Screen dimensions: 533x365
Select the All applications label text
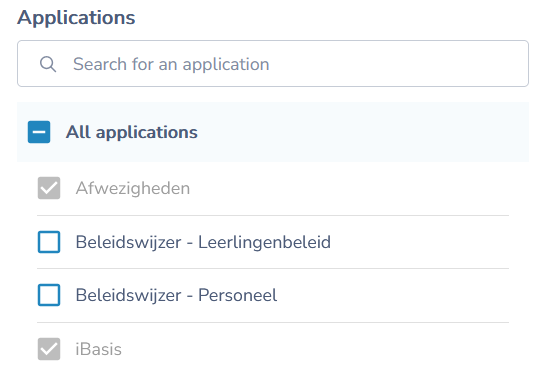[x=132, y=132]
